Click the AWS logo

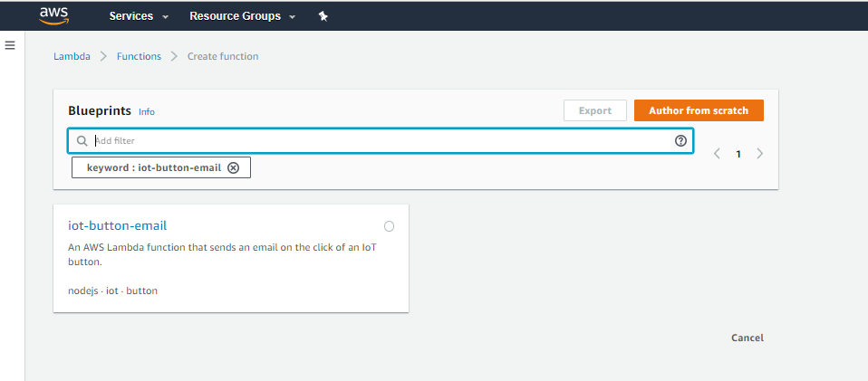pyautogui.click(x=53, y=15)
